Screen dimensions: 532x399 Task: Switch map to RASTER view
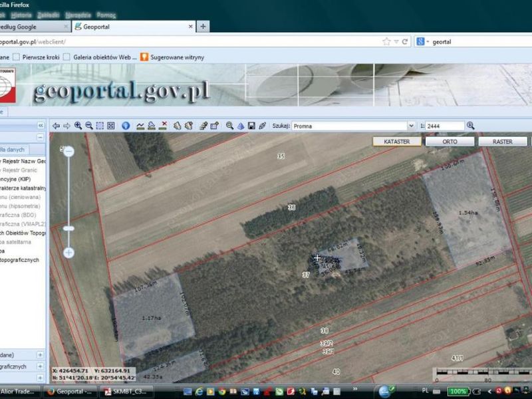[x=503, y=142]
